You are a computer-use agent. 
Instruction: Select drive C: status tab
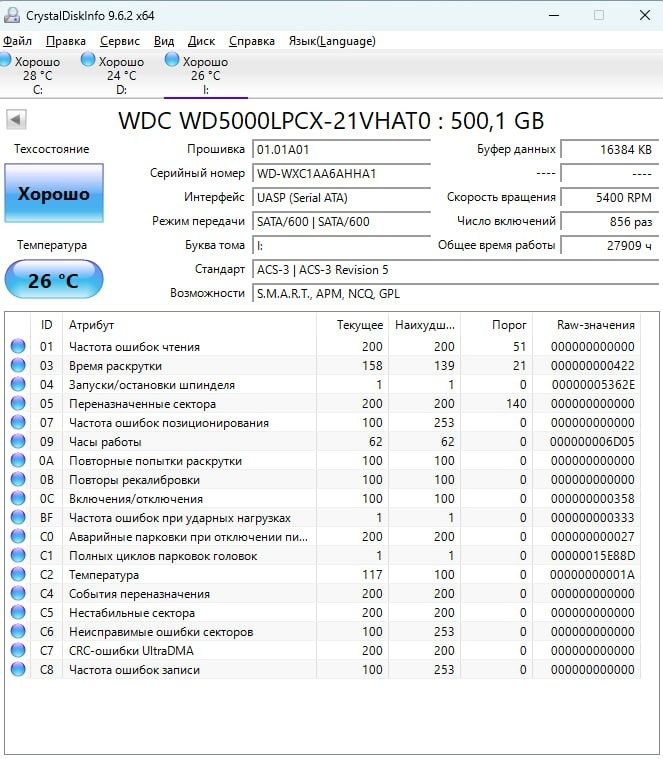[x=32, y=75]
